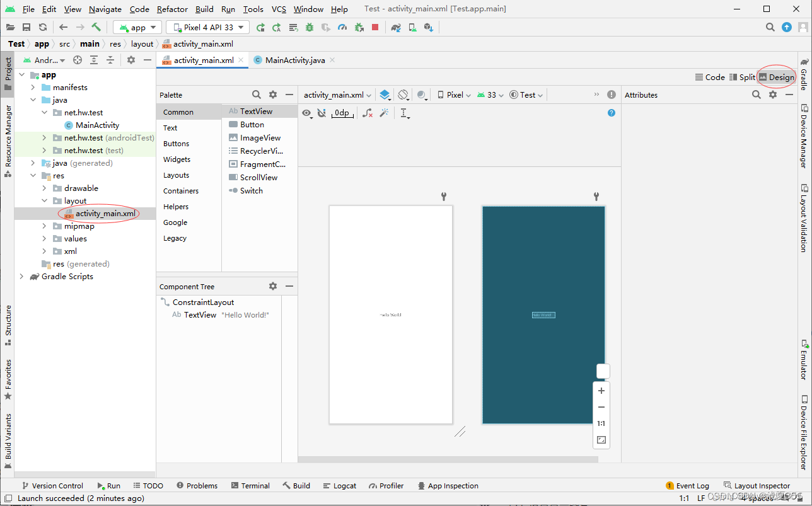This screenshot has height=506, width=812.
Task: Open the Layout Inspector tool window
Action: (757, 485)
